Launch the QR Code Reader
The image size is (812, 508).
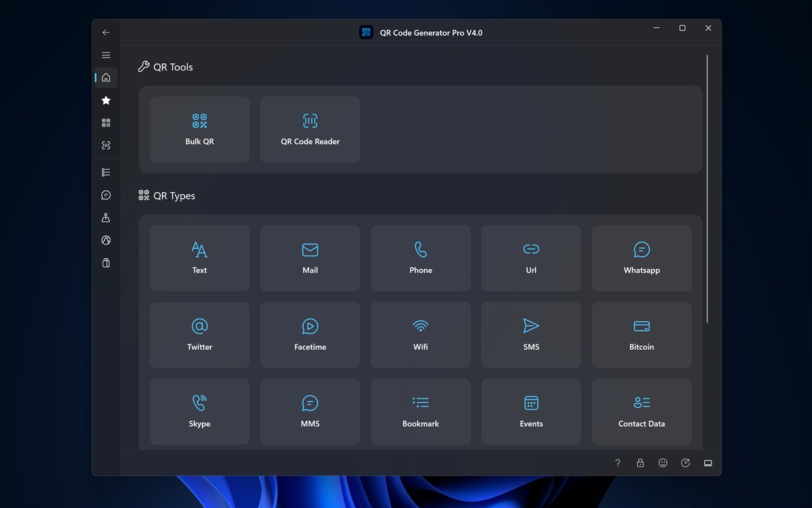[x=310, y=129]
